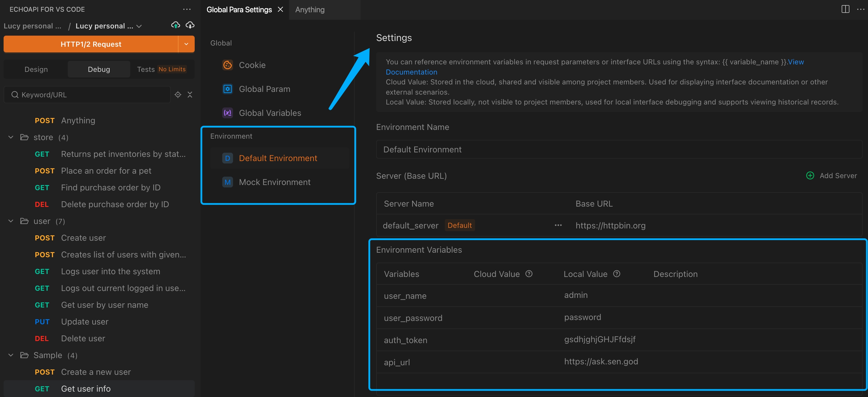Viewport: 868px width, 397px height.
Task: Click the cloud sync upload icon
Action: click(x=176, y=25)
